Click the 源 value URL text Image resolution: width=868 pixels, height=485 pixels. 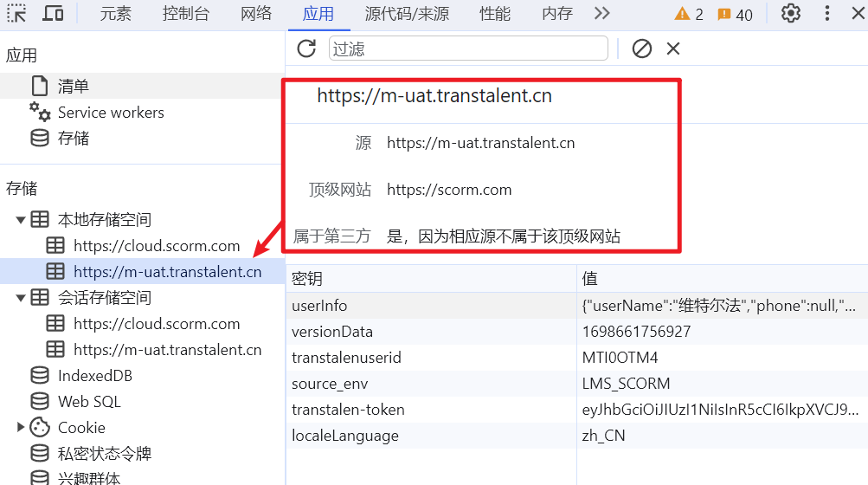tap(480, 143)
